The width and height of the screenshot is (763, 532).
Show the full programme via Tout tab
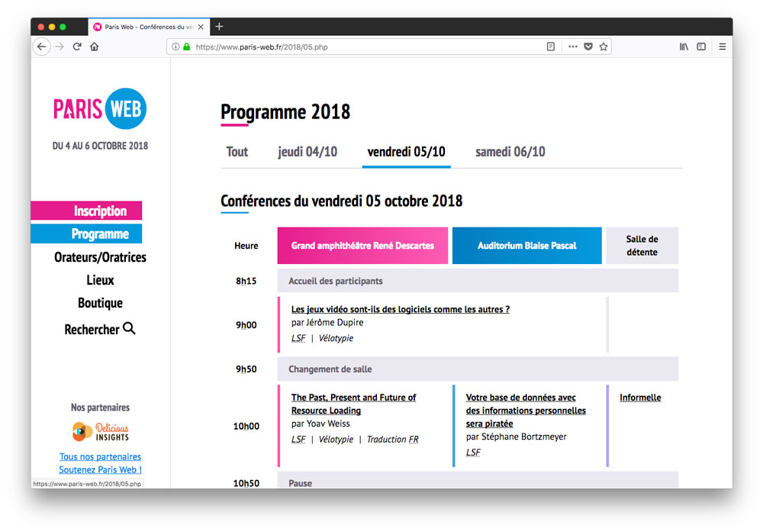point(237,152)
